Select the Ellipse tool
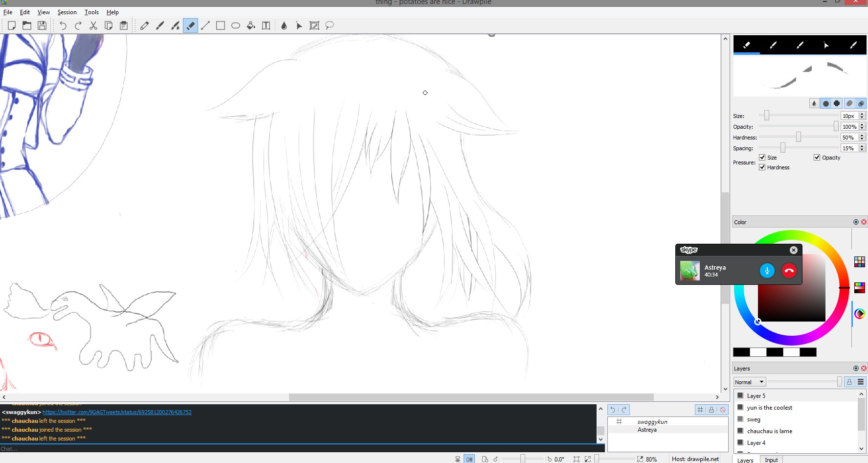868x463 pixels. pos(236,25)
